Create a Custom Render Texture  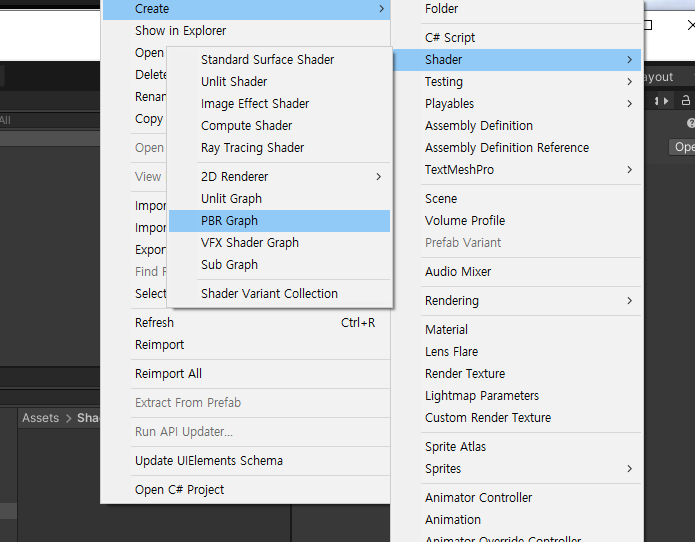coord(517,417)
